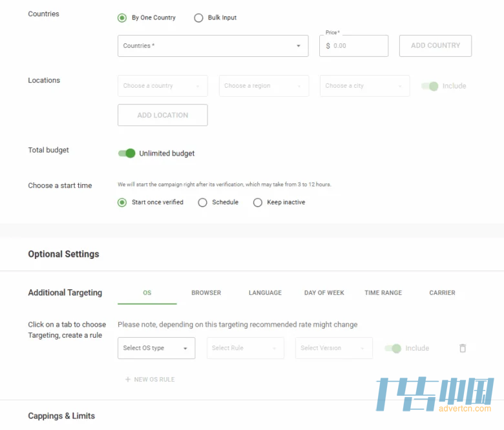Open the Select OS type dropdown
Viewport: 504px width, 430px height.
click(x=156, y=348)
